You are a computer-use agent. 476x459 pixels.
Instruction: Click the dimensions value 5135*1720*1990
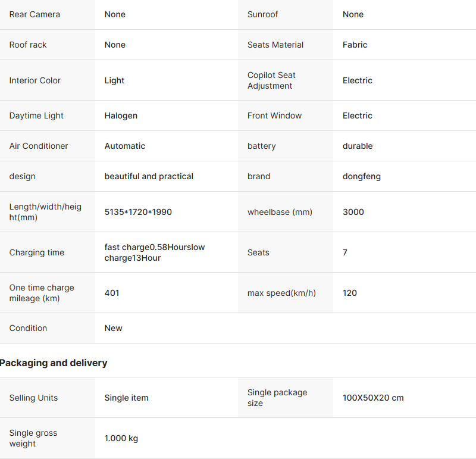(138, 212)
